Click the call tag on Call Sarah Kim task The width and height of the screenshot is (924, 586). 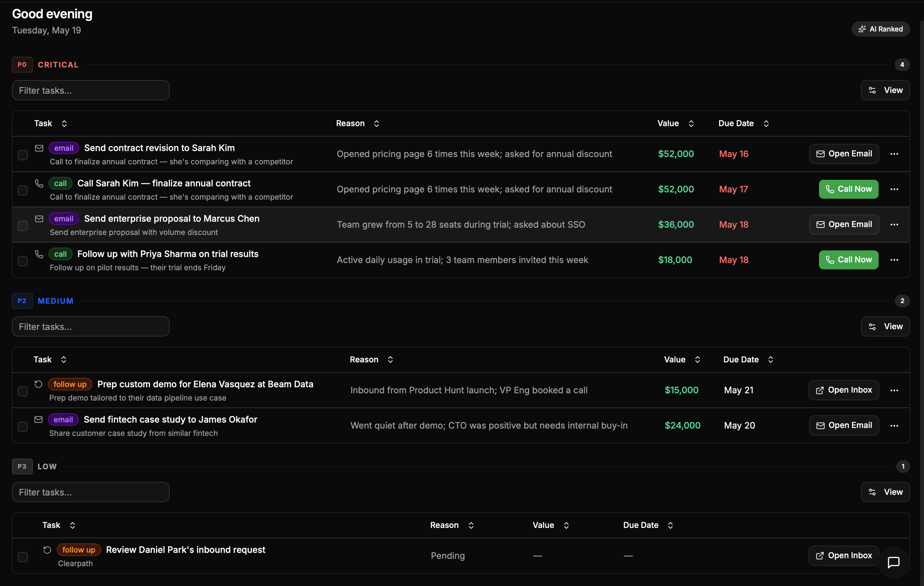[60, 184]
